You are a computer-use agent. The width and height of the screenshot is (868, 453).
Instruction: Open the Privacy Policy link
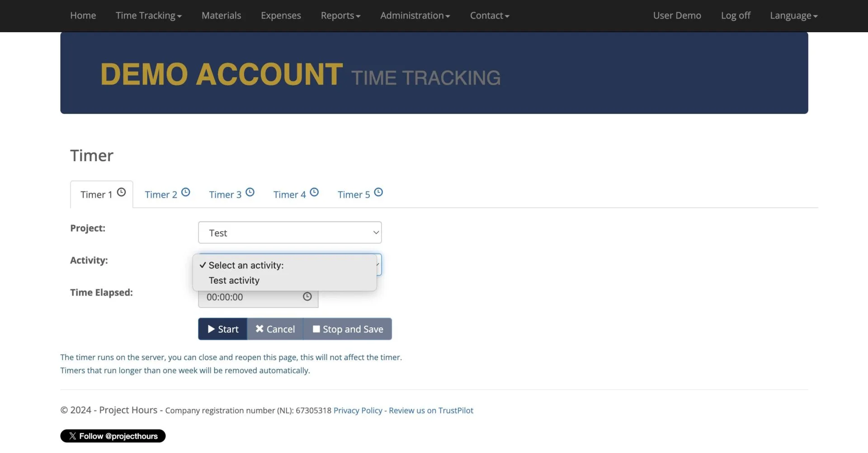358,410
